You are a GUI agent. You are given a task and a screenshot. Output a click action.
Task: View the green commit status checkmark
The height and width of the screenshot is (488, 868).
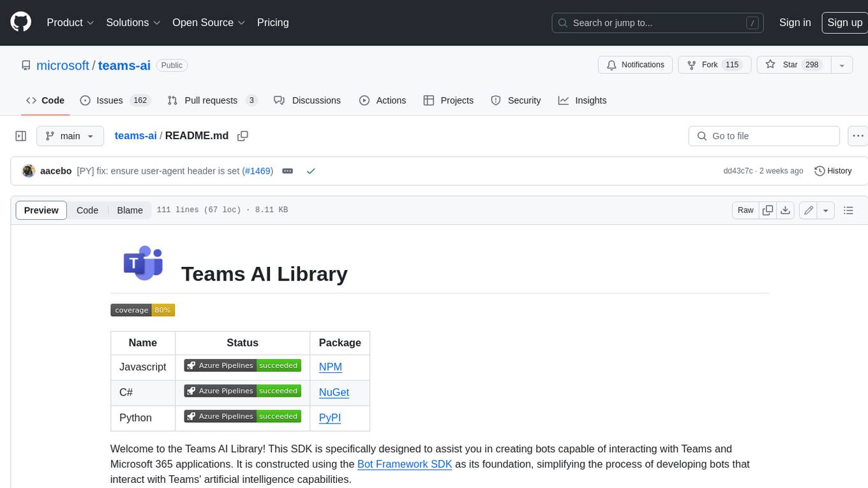(311, 171)
